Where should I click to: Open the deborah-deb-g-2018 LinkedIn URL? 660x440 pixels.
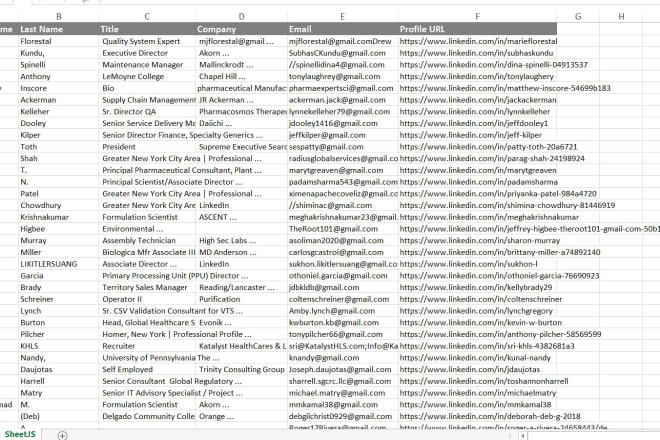click(x=490, y=416)
